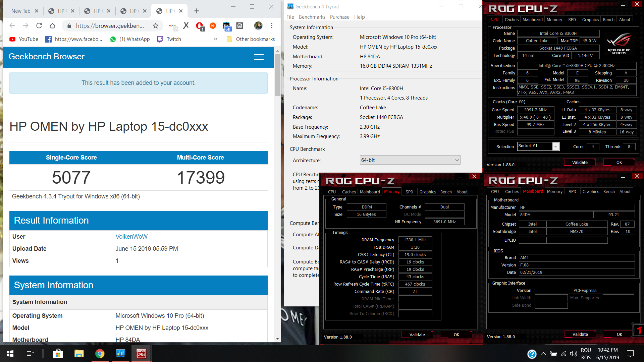The image size is (644, 362).
Task: Close the New Tab browser tab
Action: coord(37,11)
